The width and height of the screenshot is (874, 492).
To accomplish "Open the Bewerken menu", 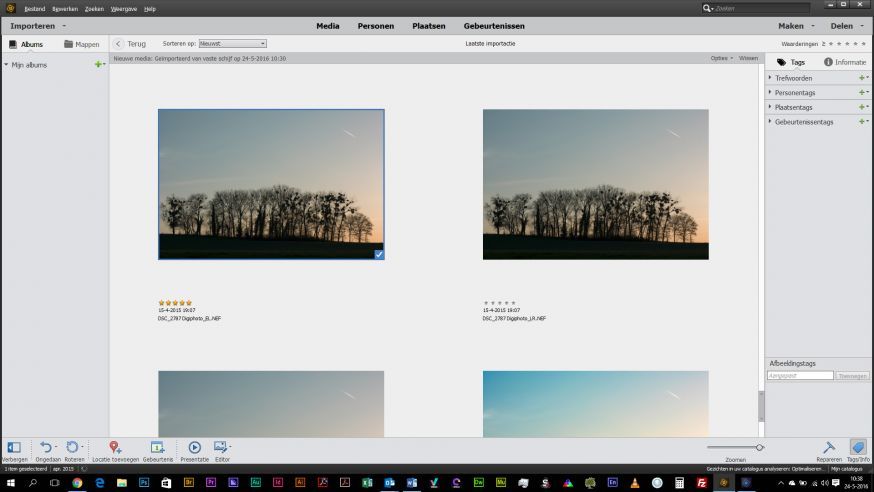I will coord(63,8).
